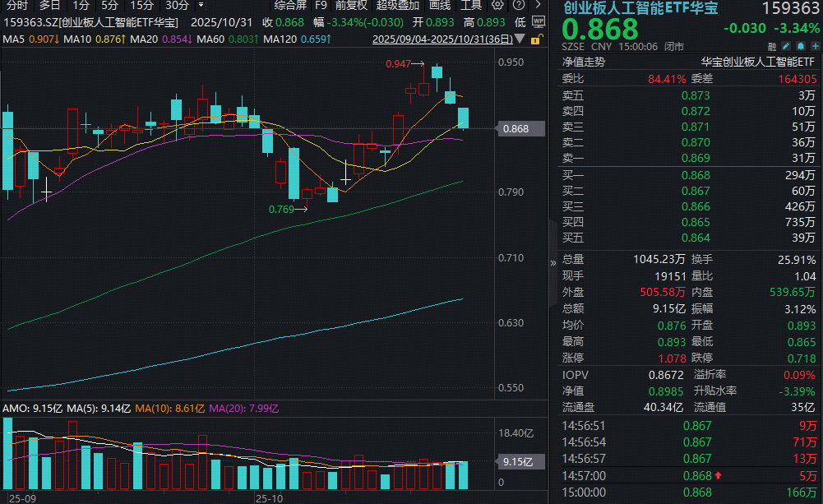Collapse right quote panel with double chevron
Image resolution: width=823 pixels, height=504 pixels.
click(553, 263)
